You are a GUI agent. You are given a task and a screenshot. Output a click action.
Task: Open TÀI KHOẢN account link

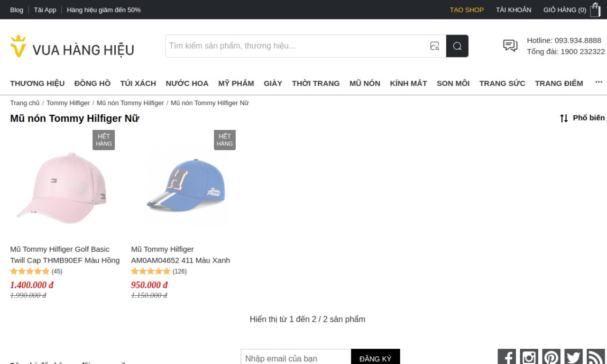[514, 10]
